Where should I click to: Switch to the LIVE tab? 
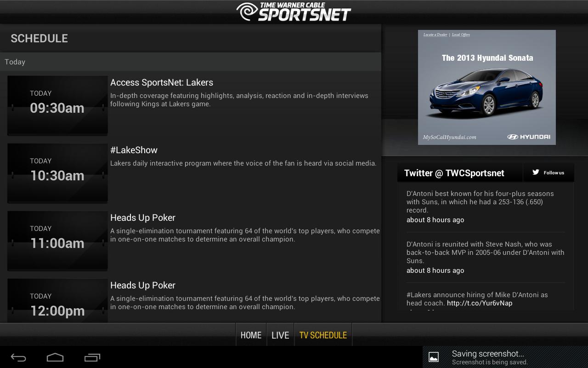(280, 335)
